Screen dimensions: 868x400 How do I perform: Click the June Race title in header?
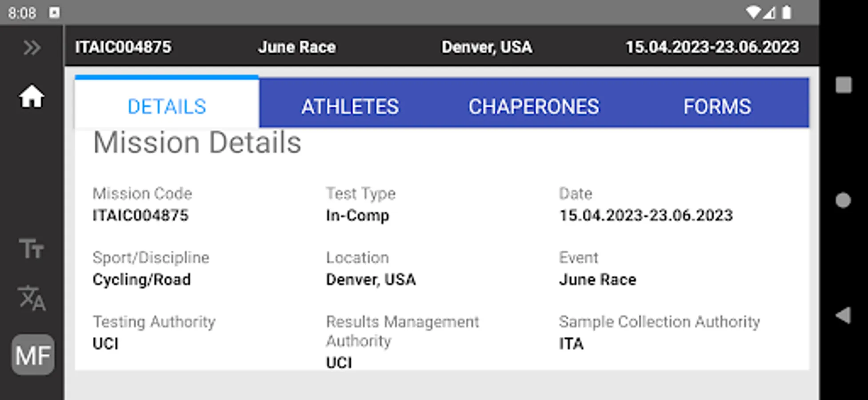coord(297,47)
